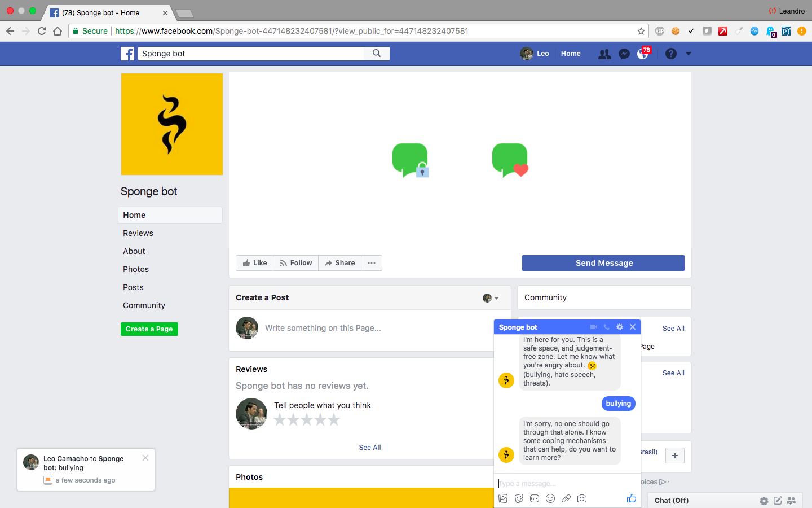This screenshot has width=812, height=508.
Task: Open notifications globe with 78 badge
Action: point(643,54)
